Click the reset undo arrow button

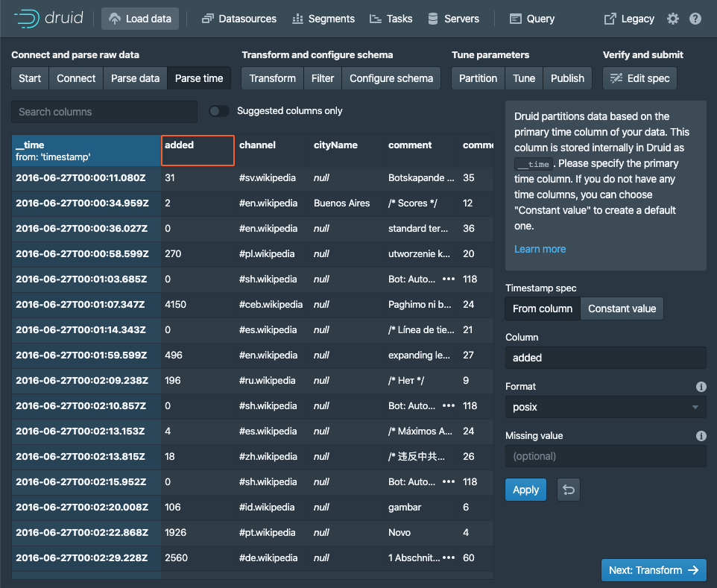tap(569, 490)
